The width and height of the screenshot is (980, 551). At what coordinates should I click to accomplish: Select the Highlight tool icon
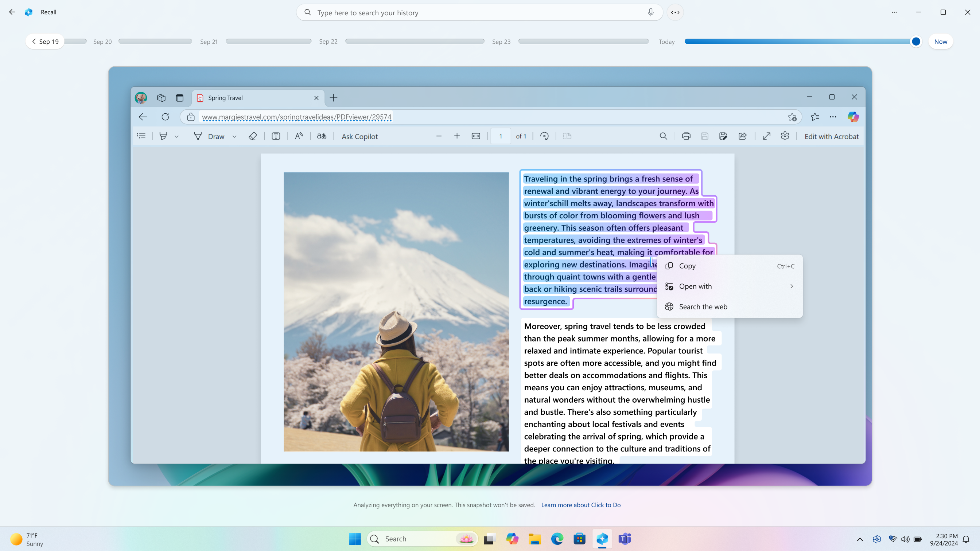[164, 136]
